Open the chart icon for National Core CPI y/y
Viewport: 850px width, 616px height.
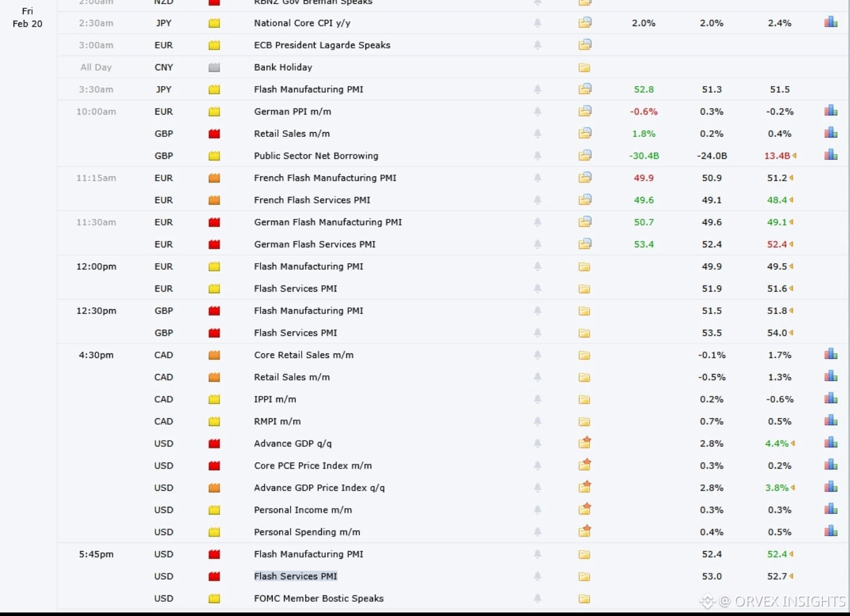coord(831,22)
